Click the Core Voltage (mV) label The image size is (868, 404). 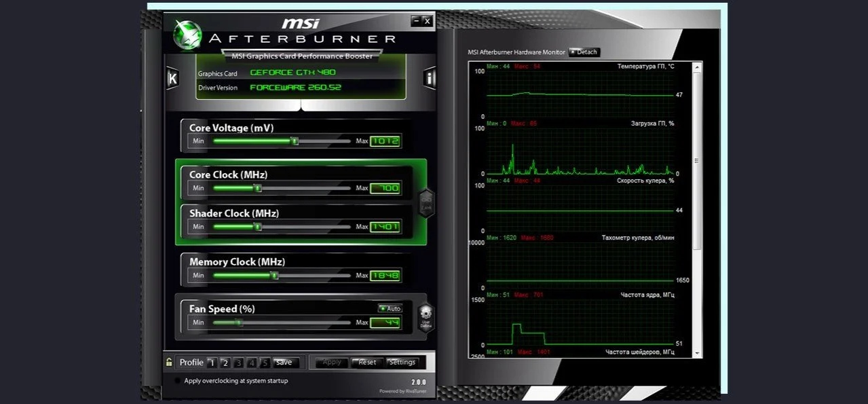click(x=231, y=128)
